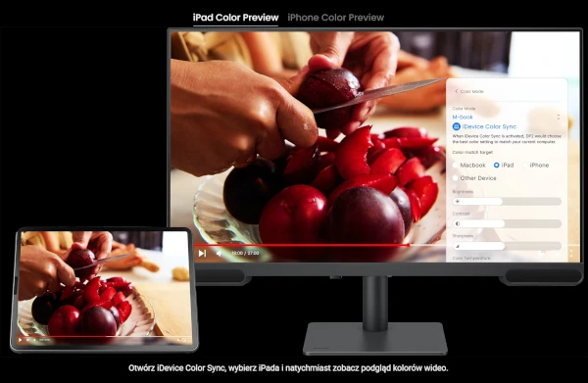This screenshot has width=588, height=383.
Task: Open the M-book color mode dropdown
Action: click(x=507, y=117)
